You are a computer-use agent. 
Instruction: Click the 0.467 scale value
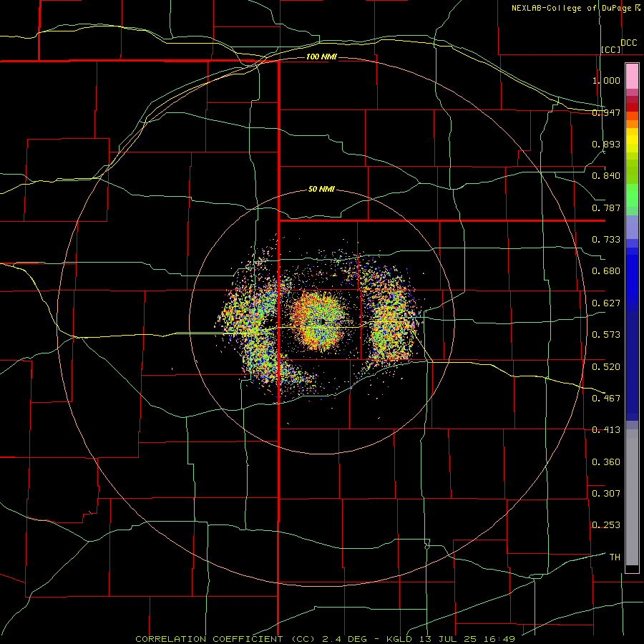point(606,399)
